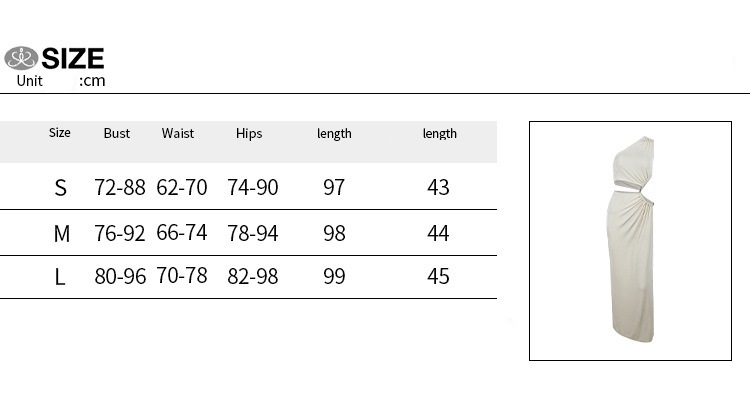Select the Bust column header

[x=117, y=133]
